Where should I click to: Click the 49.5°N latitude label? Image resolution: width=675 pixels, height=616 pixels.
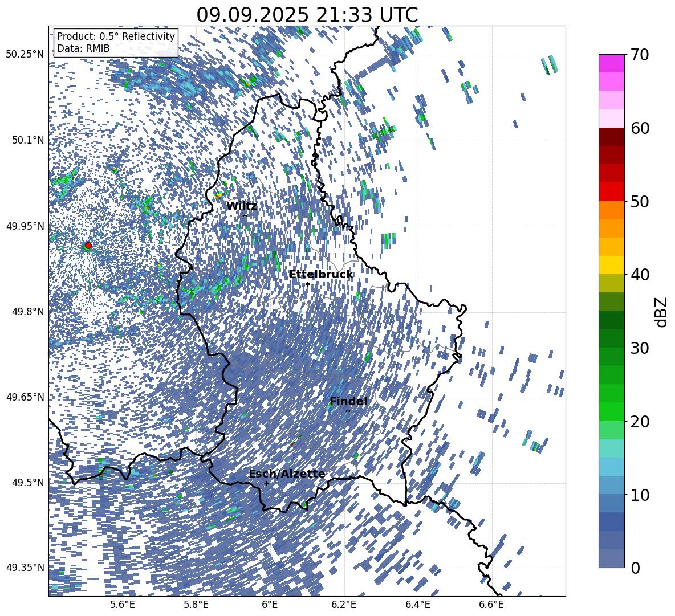27,482
